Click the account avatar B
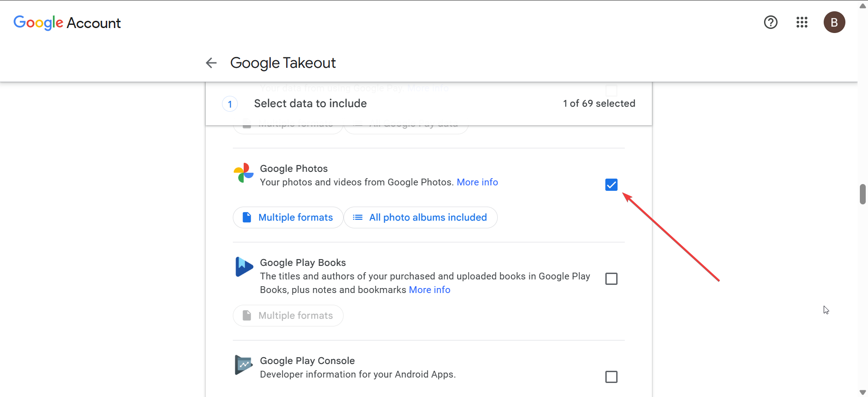This screenshot has height=397, width=868. coord(834,22)
